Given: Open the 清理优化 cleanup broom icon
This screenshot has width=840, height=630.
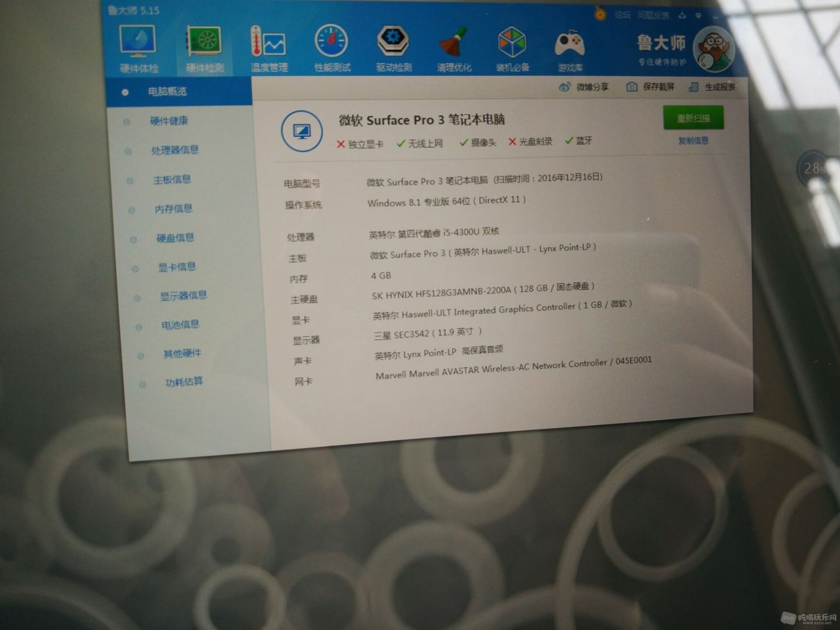Looking at the screenshot, I should (x=454, y=49).
